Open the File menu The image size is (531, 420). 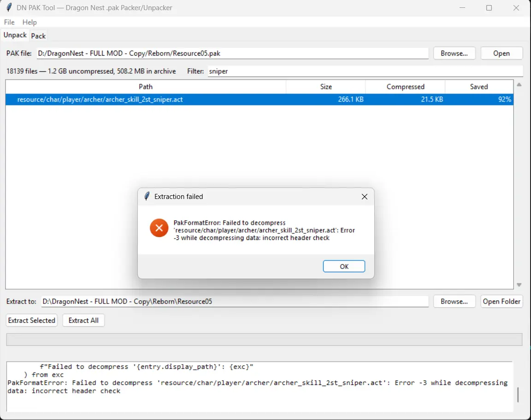(9, 23)
